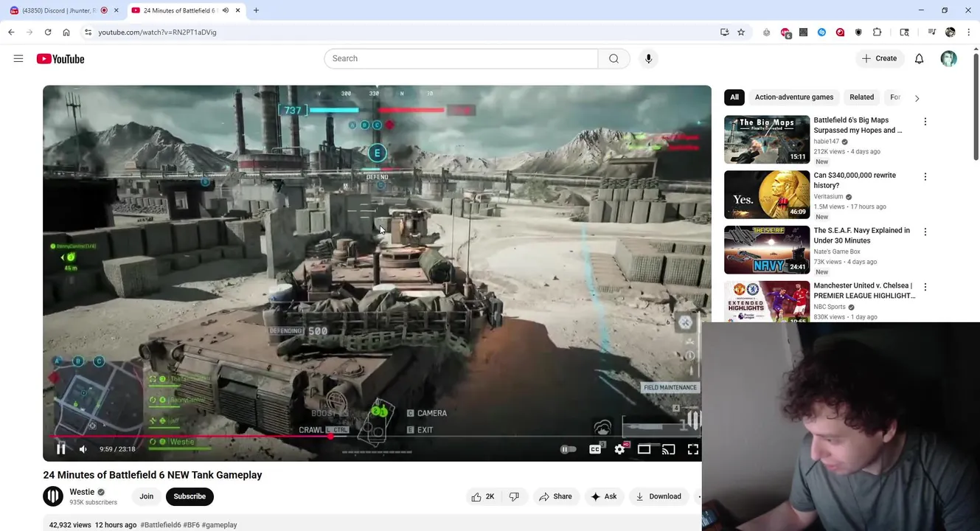Subscribe to the Westie channel
The image size is (980, 531).
coord(190,496)
